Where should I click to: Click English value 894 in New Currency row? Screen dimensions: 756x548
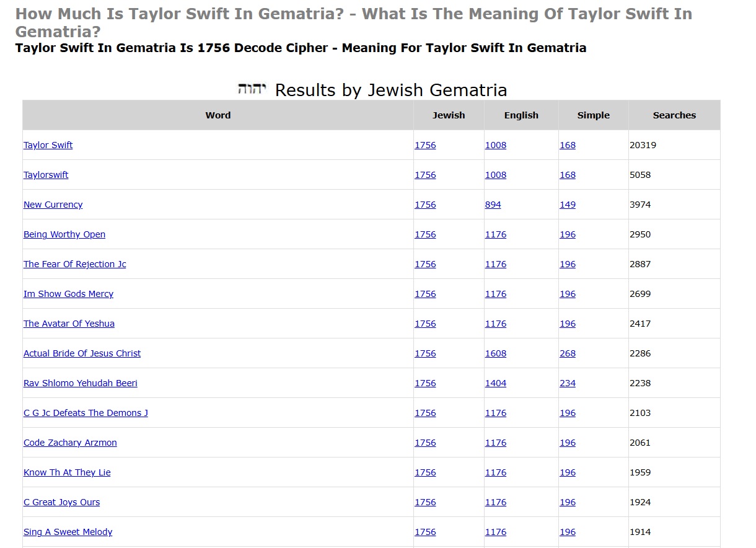(493, 205)
